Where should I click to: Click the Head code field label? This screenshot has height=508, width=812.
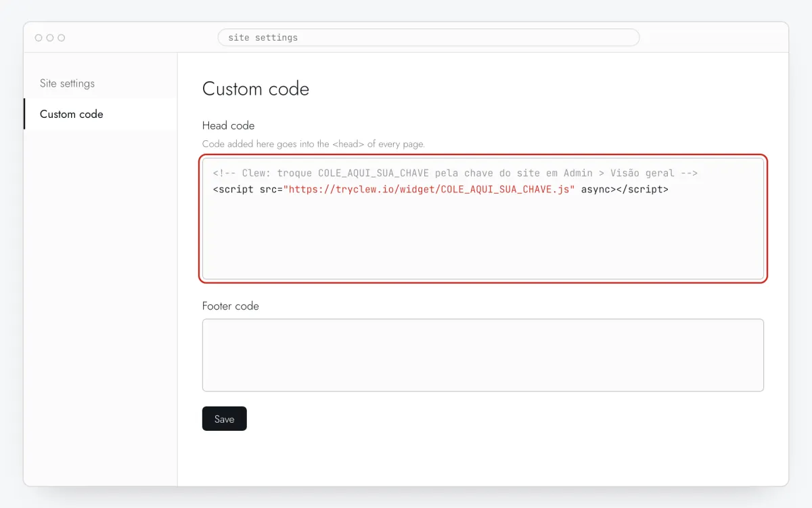(228, 125)
